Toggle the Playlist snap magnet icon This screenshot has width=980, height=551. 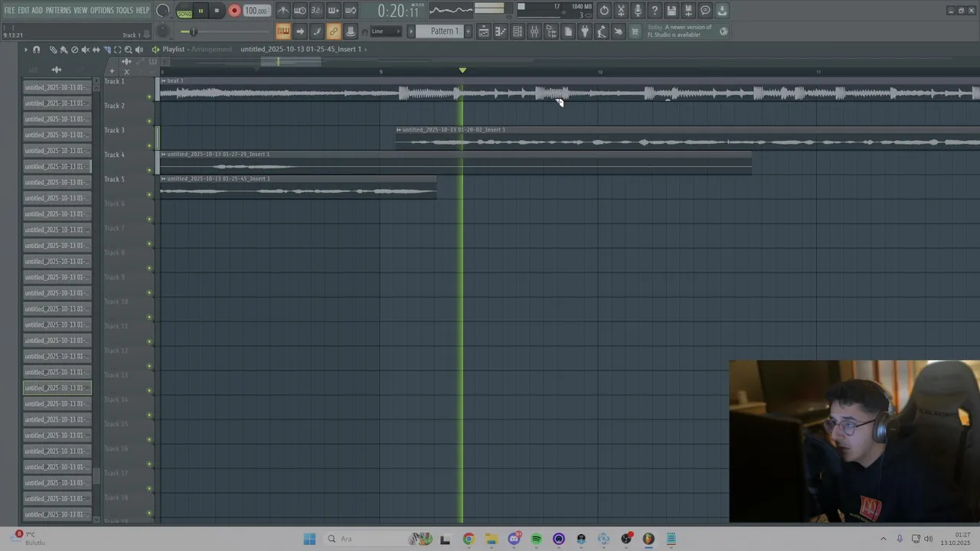(36, 50)
